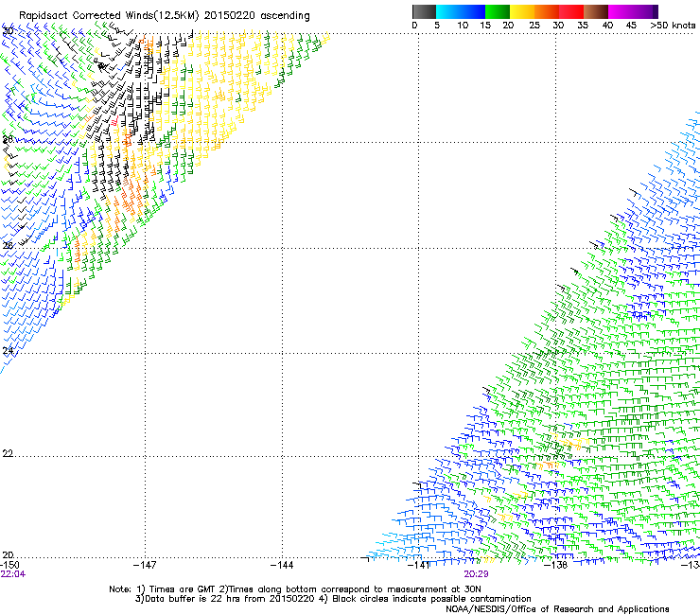700x615 pixels.
Task: Click the NOAA/NESDIS credit line
Action: 557,609
